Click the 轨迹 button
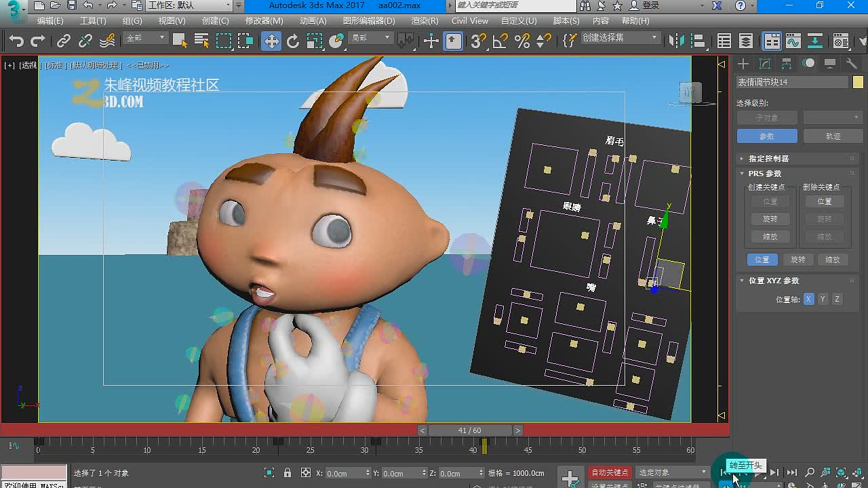 pos(833,136)
